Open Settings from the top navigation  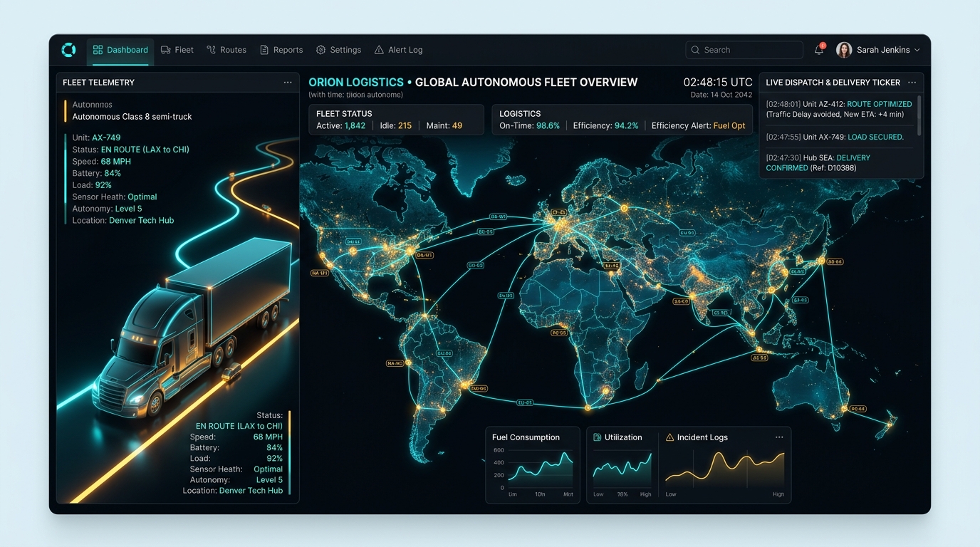click(339, 50)
